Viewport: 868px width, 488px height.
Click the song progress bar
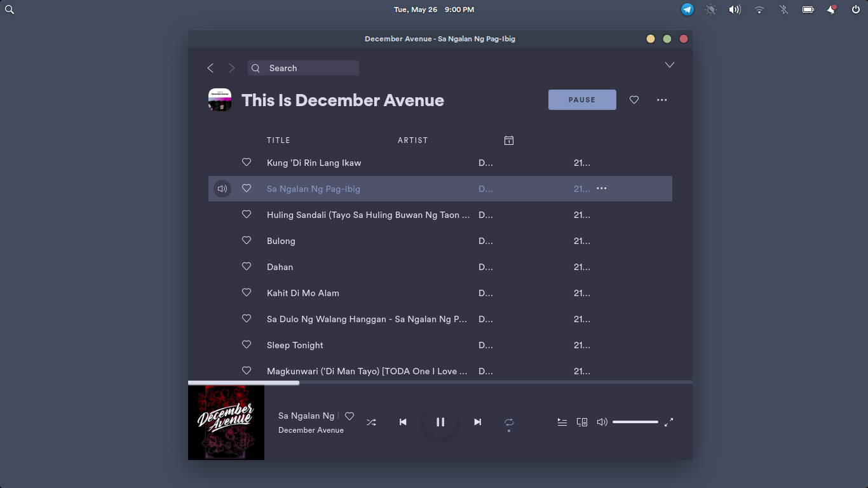(440, 383)
